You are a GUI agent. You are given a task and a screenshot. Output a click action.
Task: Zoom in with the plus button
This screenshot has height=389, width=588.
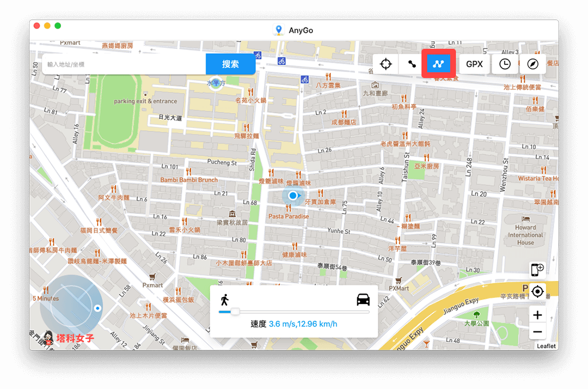click(x=537, y=314)
